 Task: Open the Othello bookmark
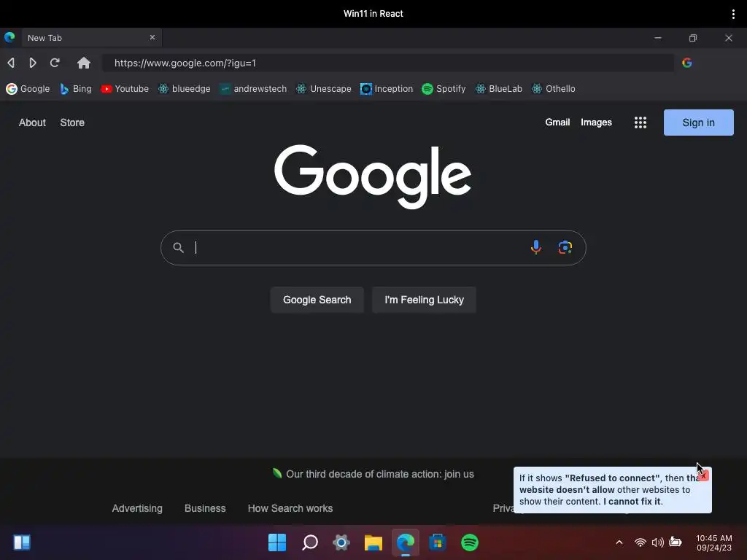point(554,88)
